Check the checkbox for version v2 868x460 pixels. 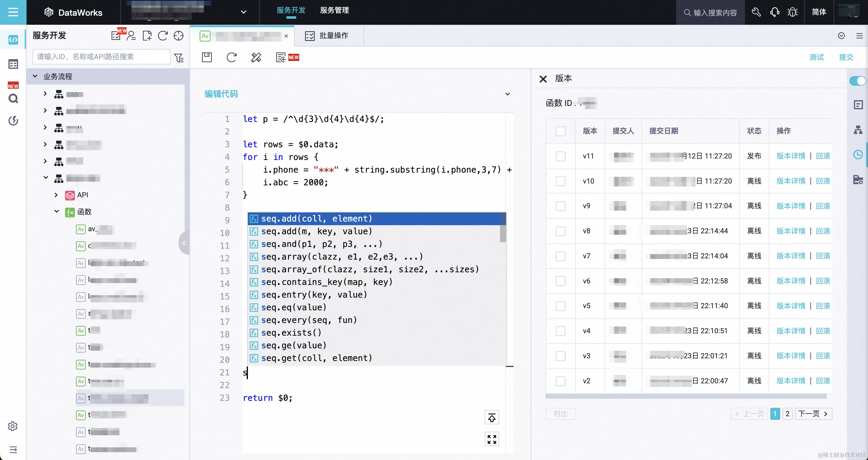point(561,381)
